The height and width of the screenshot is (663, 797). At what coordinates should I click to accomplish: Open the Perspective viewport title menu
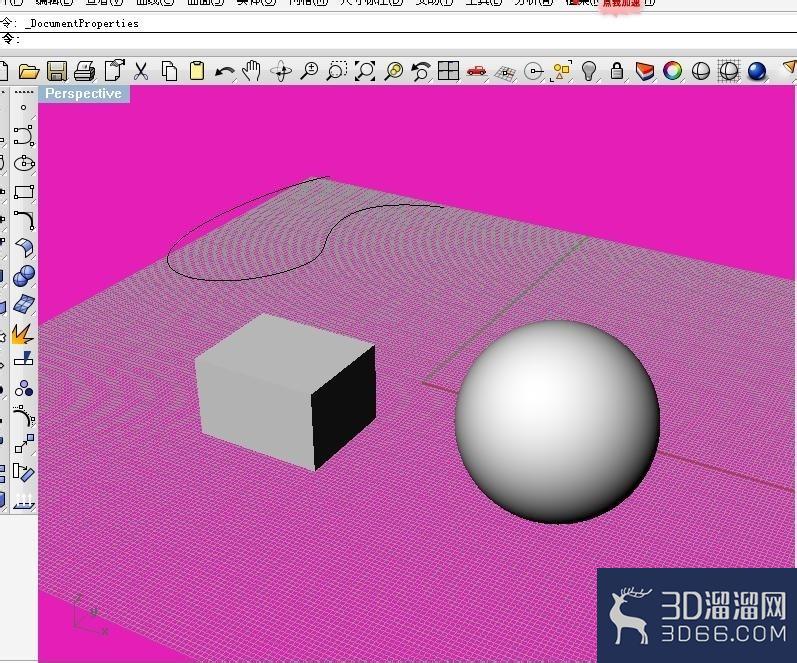click(x=84, y=94)
